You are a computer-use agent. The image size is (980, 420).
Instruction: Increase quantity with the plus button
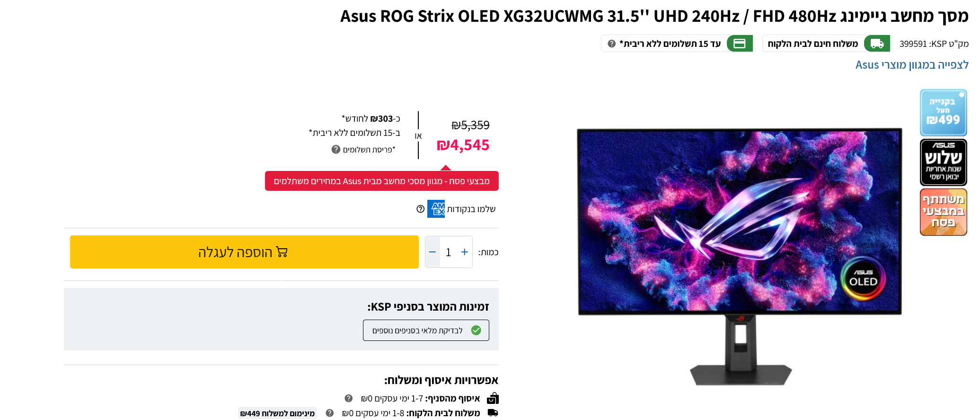pos(465,252)
